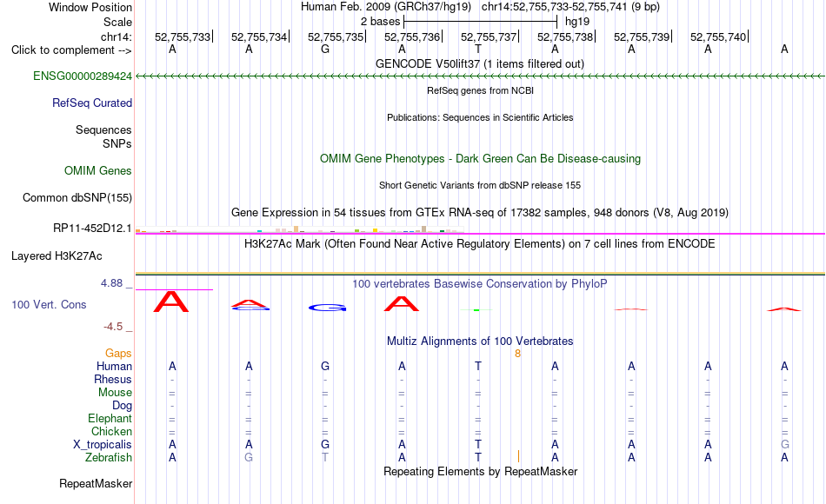The image size is (826, 504).
Task: Click base T in the complement sequence row
Action: pyautogui.click(x=478, y=49)
